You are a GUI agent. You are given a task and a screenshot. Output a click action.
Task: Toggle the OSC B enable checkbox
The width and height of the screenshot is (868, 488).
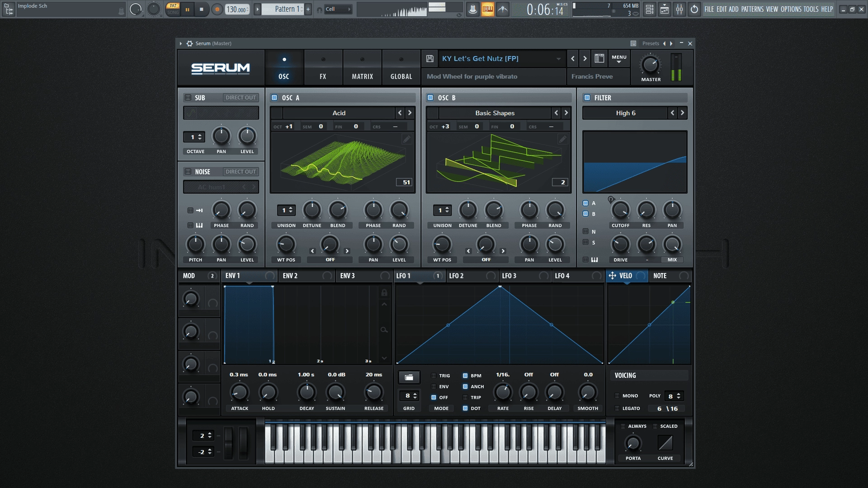pyautogui.click(x=430, y=98)
